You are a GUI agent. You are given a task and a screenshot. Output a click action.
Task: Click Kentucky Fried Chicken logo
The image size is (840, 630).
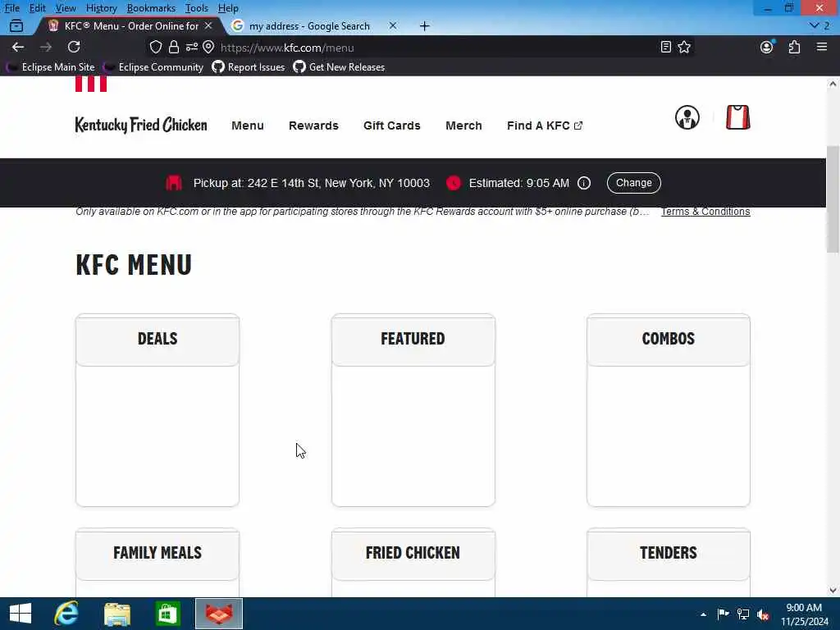click(x=141, y=125)
